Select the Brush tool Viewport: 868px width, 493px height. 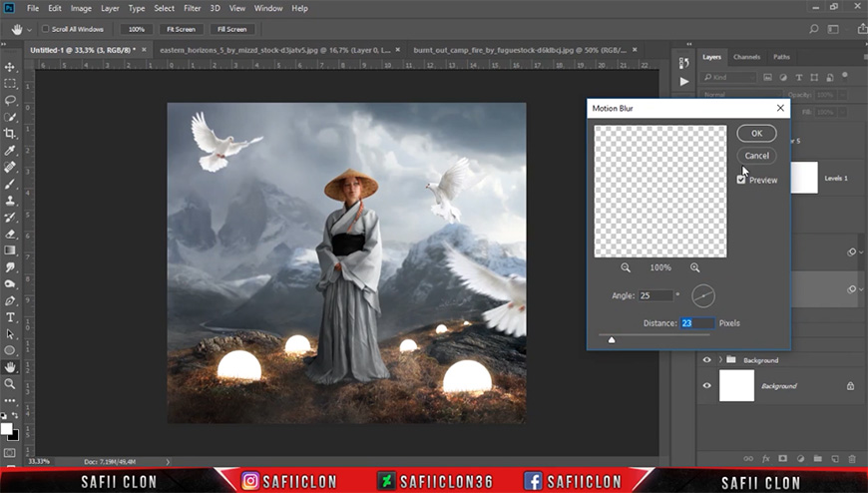pos(10,184)
